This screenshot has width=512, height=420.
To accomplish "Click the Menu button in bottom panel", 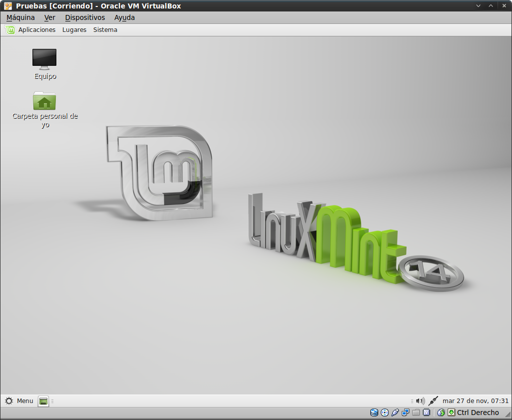I will pyautogui.click(x=19, y=401).
